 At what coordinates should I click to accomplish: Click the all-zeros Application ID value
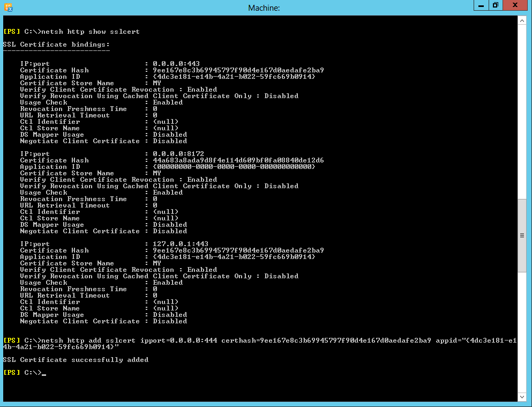234,167
